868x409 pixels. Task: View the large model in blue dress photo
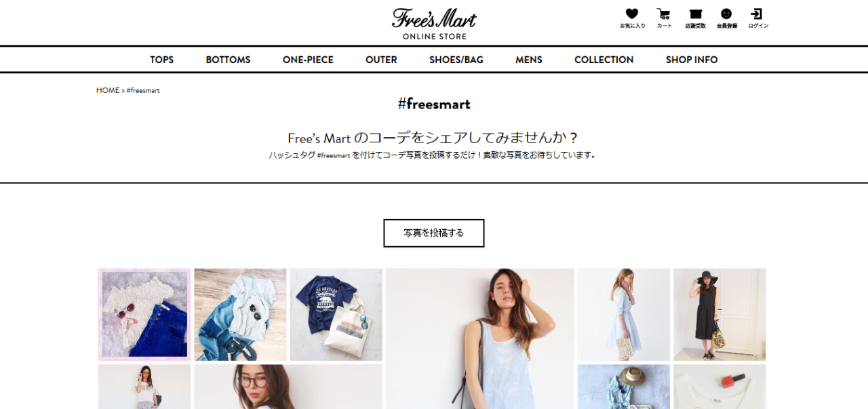(x=480, y=338)
